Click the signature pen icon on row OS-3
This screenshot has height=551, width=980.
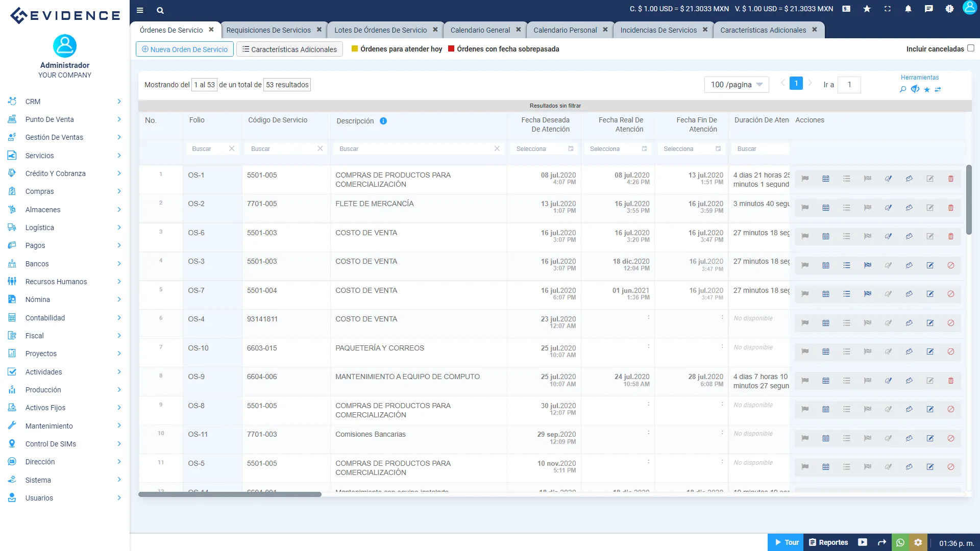[888, 265]
